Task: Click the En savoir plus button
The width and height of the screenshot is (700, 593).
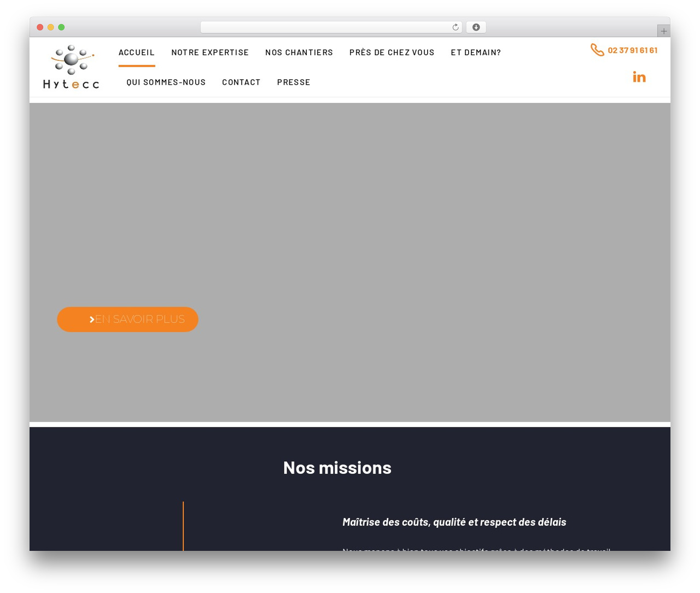Action: coord(127,319)
